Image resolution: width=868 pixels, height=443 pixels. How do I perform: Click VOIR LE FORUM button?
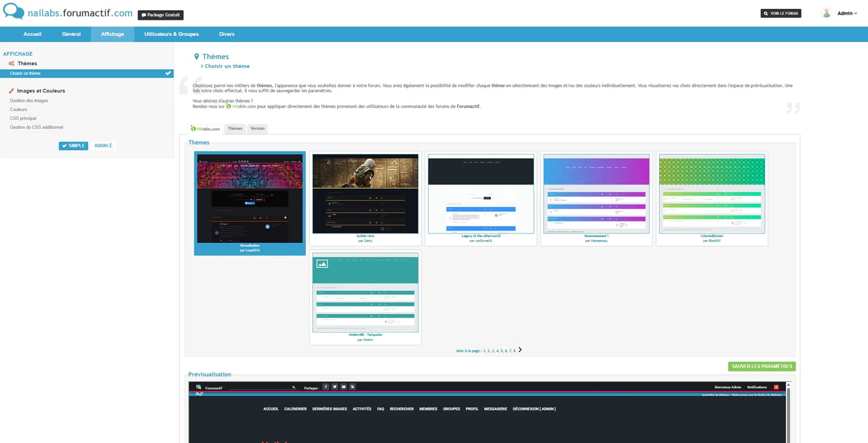(x=781, y=13)
